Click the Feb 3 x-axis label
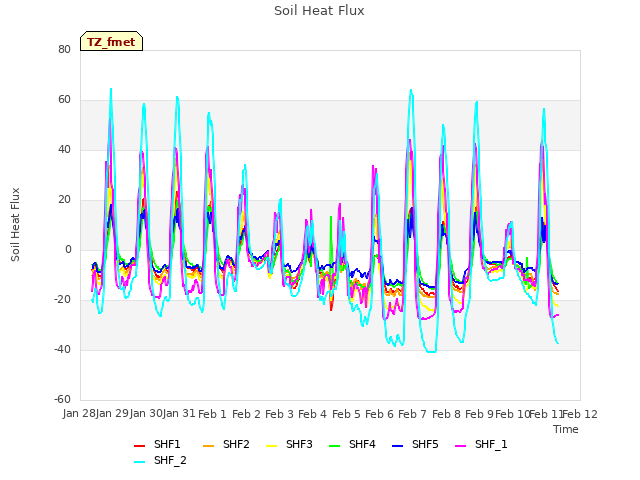 [279, 414]
